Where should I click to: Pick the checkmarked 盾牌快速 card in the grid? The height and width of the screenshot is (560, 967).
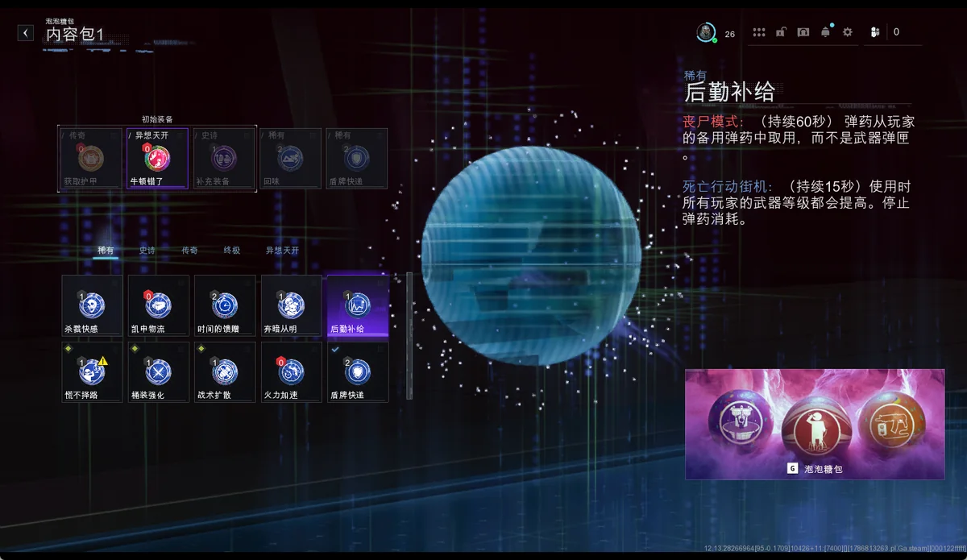(x=358, y=372)
